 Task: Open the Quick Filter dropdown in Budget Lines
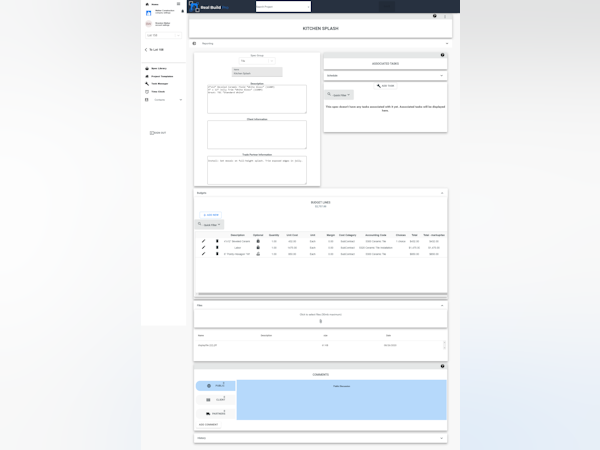[x=210, y=224]
